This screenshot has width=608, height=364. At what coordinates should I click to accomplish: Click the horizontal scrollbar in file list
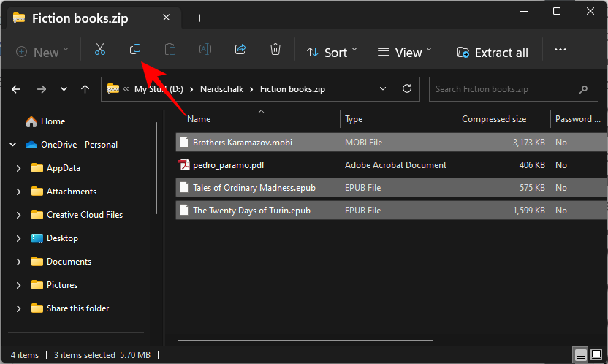[305, 339]
